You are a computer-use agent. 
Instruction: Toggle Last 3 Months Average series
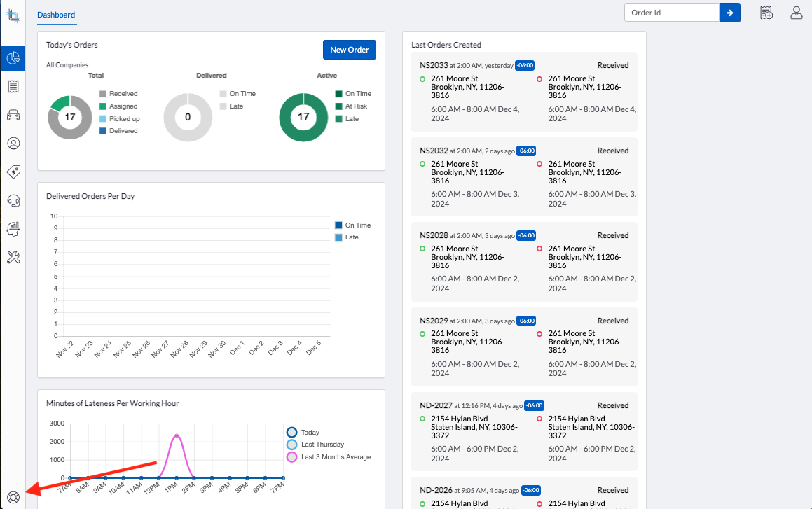click(x=329, y=456)
